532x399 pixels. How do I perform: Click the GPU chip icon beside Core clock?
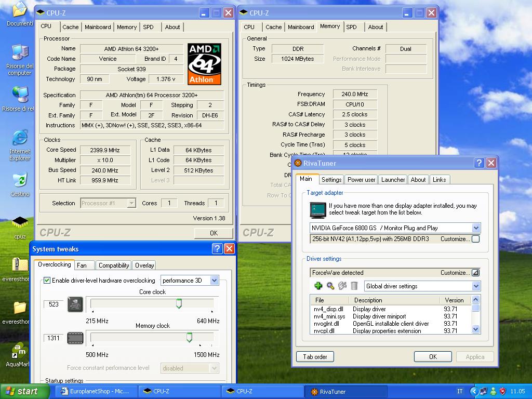[x=75, y=304]
